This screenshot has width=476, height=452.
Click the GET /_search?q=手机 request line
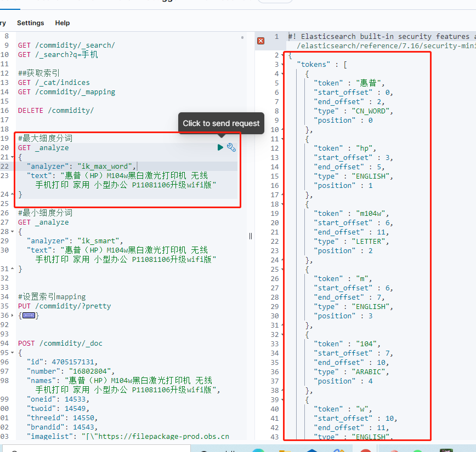[58, 55]
